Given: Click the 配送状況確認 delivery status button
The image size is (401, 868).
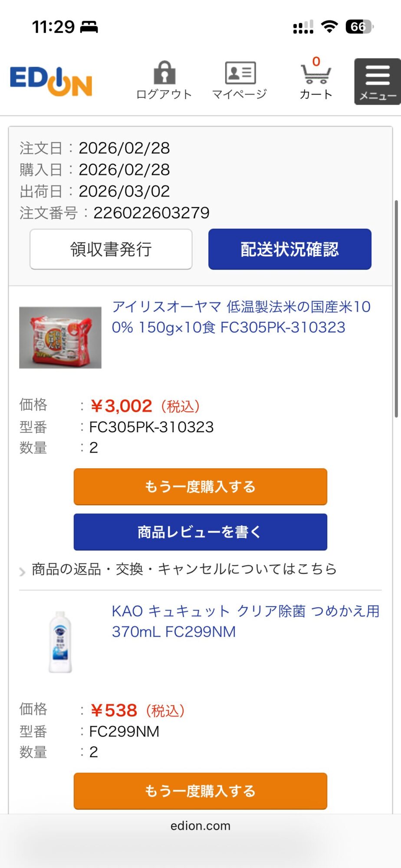Looking at the screenshot, I should click(289, 250).
